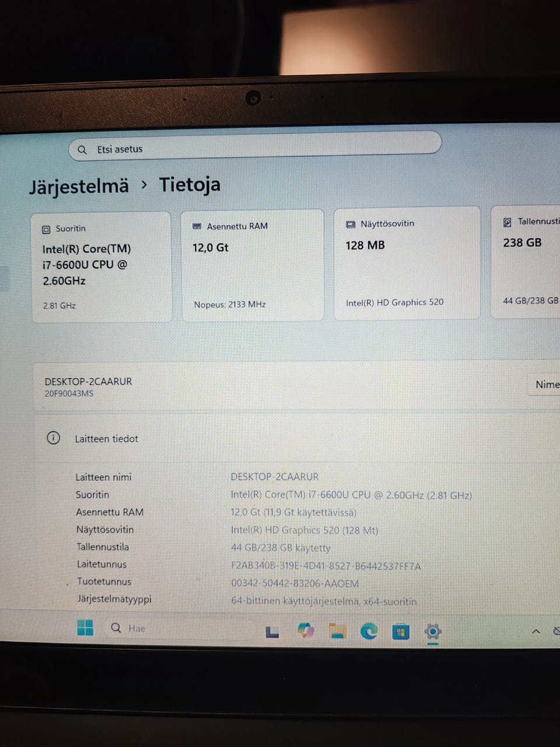Click the Settings gear in the taskbar
This screenshot has height=747, width=560.
[433, 632]
